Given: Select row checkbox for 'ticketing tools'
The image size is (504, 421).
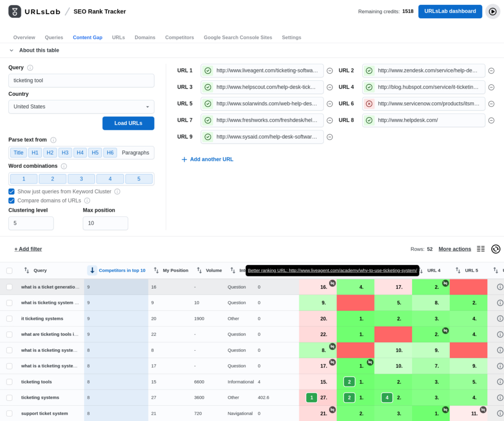Looking at the screenshot, I should click(x=9, y=382).
